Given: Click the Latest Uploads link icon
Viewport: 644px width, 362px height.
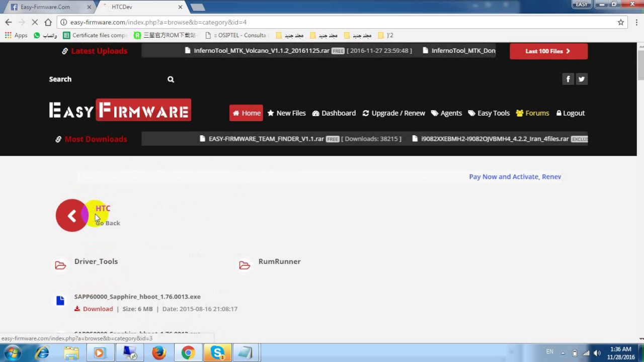Looking at the screenshot, I should pyautogui.click(x=65, y=51).
